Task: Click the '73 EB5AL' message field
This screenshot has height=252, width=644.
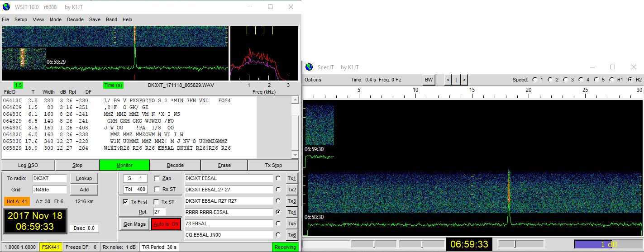Action: [229, 223]
